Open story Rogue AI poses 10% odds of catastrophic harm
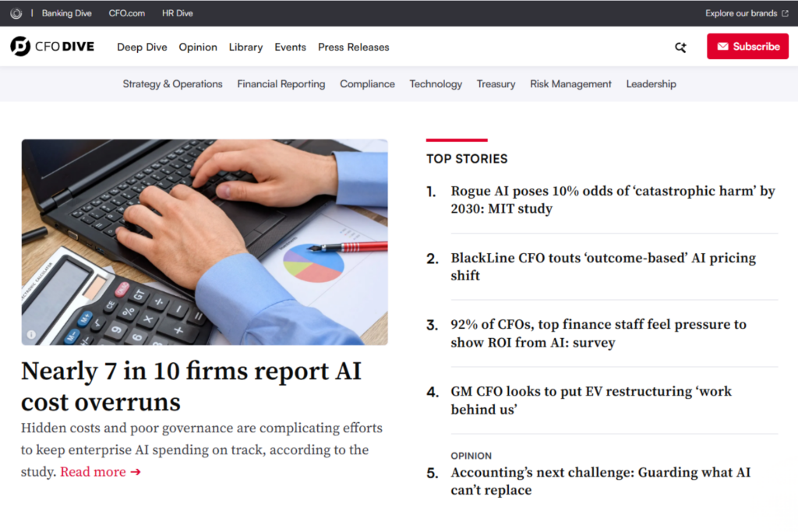Viewport: 798px width, 532px height. point(613,199)
